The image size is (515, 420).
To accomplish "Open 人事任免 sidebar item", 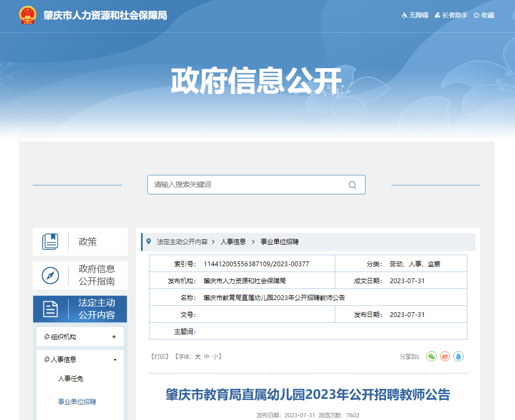I will click(x=71, y=379).
